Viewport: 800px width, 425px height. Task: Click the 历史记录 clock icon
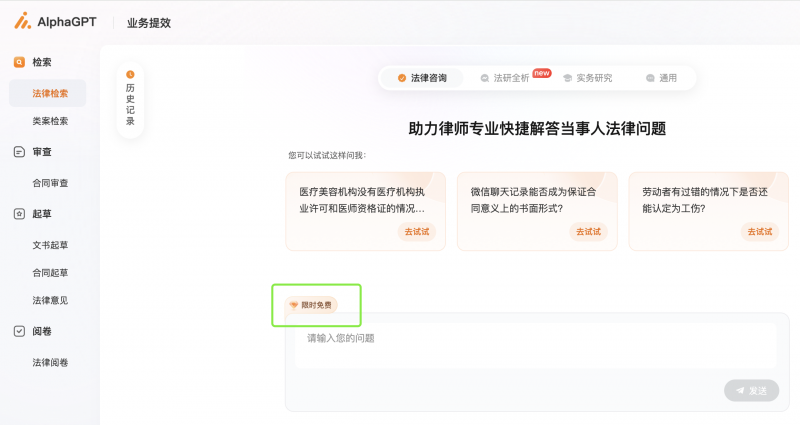(x=130, y=74)
